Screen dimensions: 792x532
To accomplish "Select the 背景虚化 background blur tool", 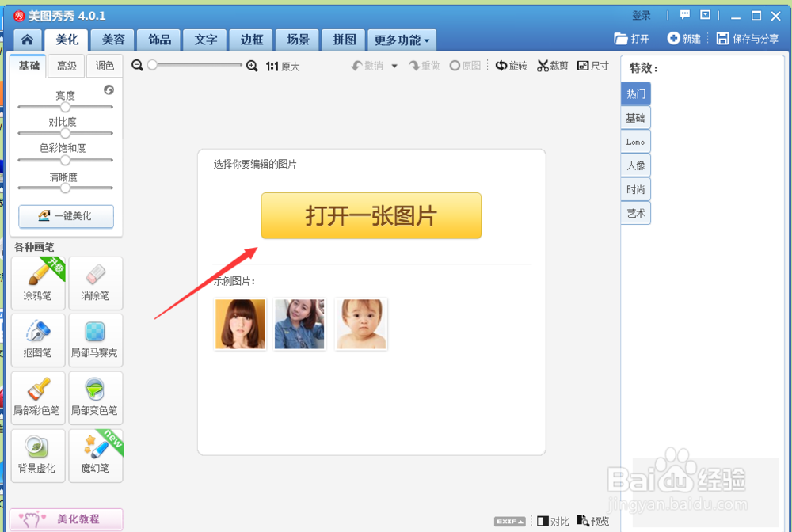I will (x=38, y=456).
